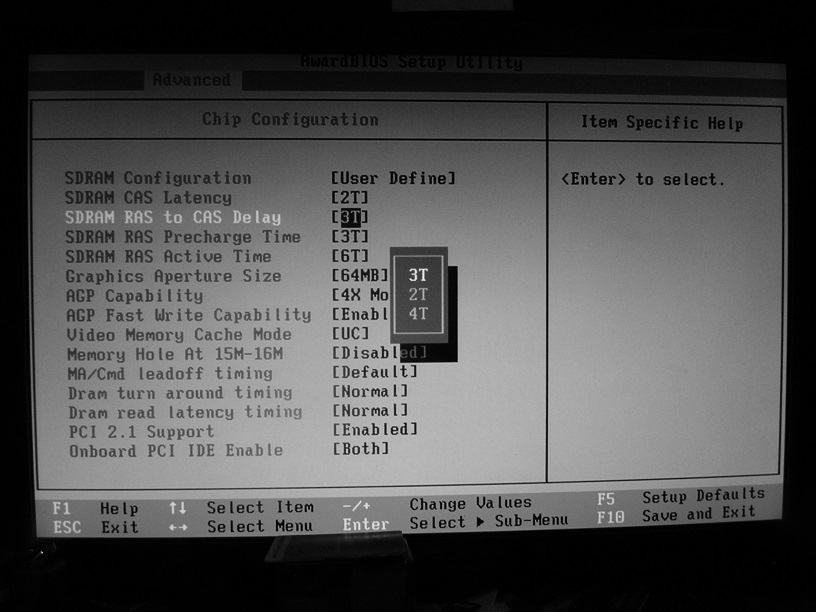Toggle Memory Hole At 15M-16M Disabled value
The image size is (816, 612).
[x=379, y=353]
